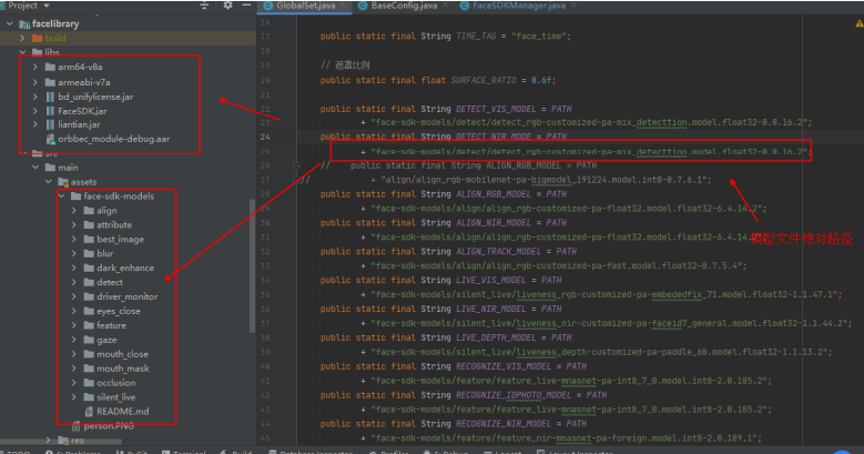Click the feature folder icon
The height and width of the screenshot is (454, 864).
click(89, 325)
